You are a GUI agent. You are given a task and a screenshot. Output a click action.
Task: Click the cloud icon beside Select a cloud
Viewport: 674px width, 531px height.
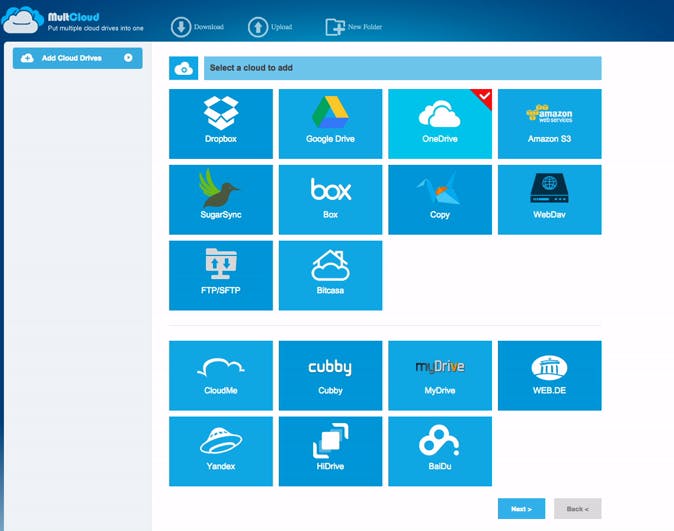click(184, 68)
